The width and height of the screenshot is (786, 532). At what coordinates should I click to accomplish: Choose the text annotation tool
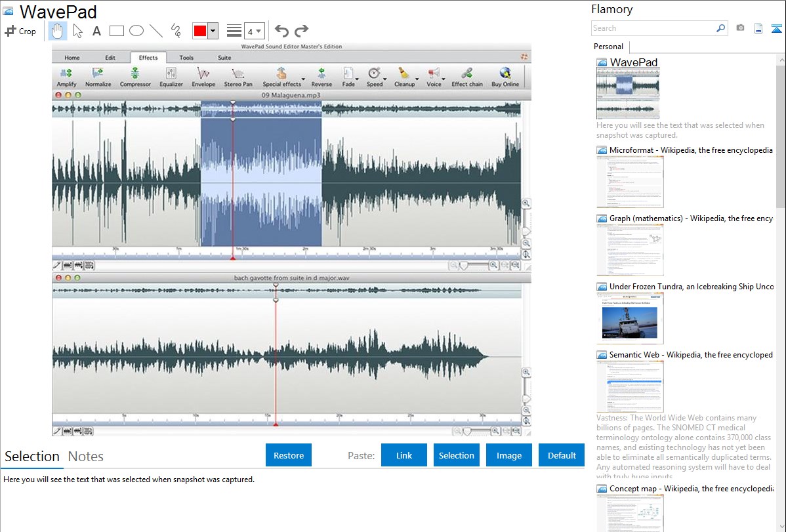[x=96, y=31]
